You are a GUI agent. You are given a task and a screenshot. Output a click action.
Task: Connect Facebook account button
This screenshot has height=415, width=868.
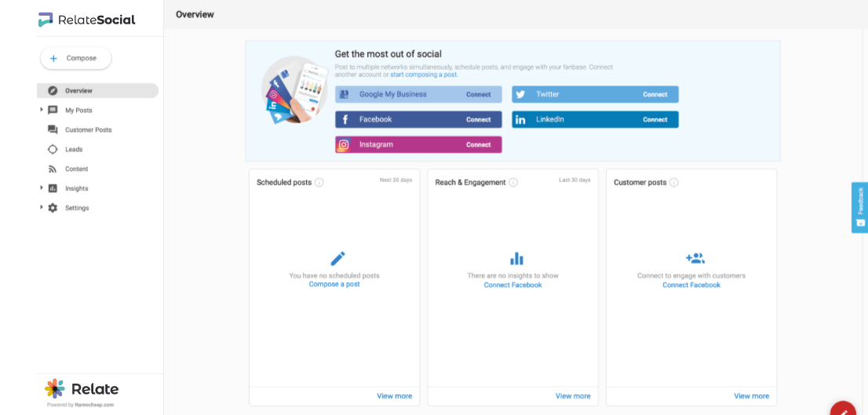click(x=478, y=119)
